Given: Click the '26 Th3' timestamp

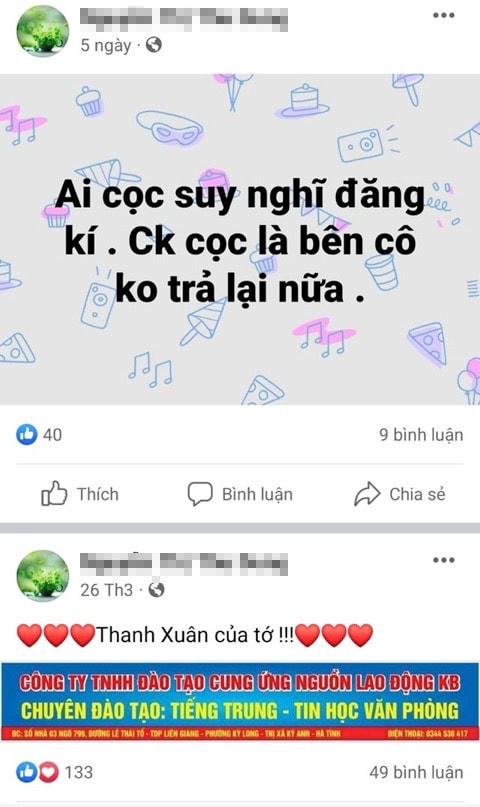Looking at the screenshot, I should pyautogui.click(x=106, y=590).
